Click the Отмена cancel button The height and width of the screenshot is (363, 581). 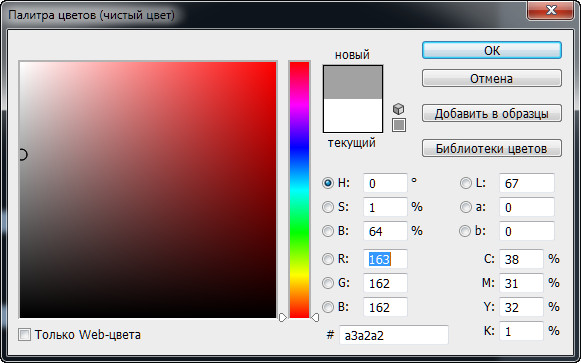coord(492,78)
